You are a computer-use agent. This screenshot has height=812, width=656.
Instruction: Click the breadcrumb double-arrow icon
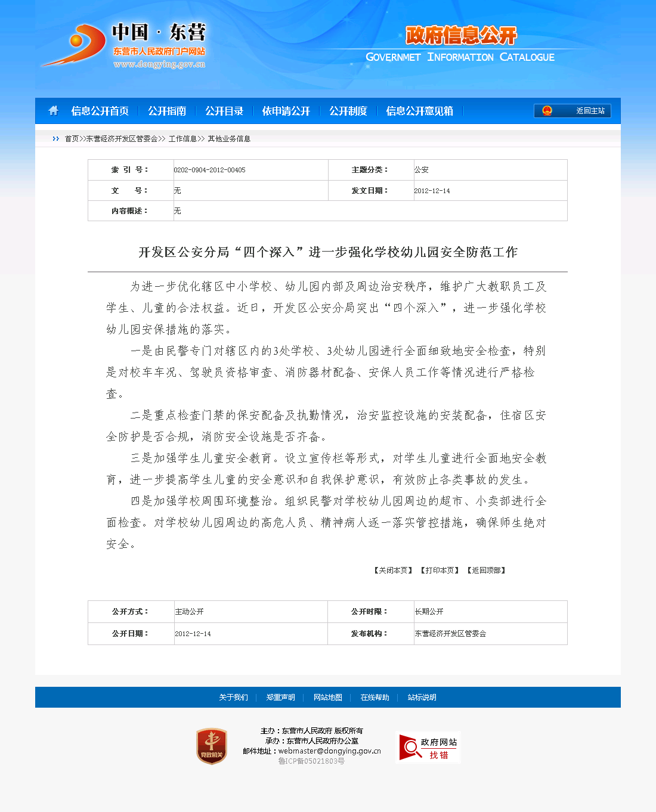(x=56, y=139)
